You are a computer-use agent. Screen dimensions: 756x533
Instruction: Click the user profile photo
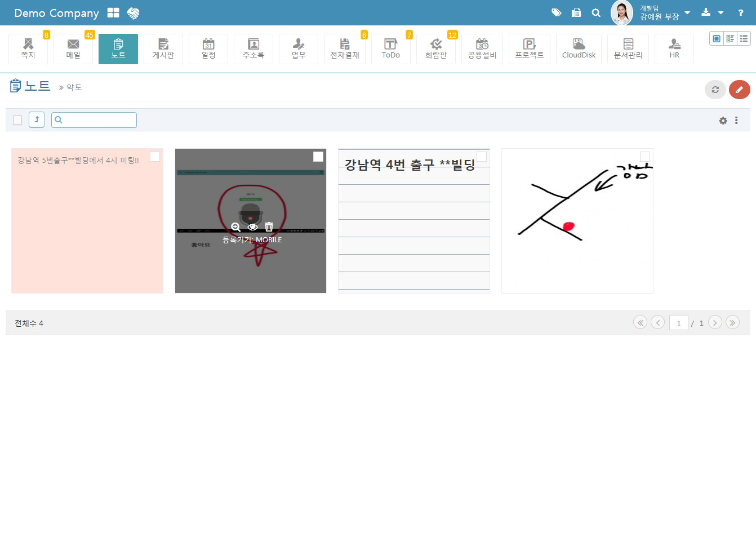pyautogui.click(x=622, y=13)
